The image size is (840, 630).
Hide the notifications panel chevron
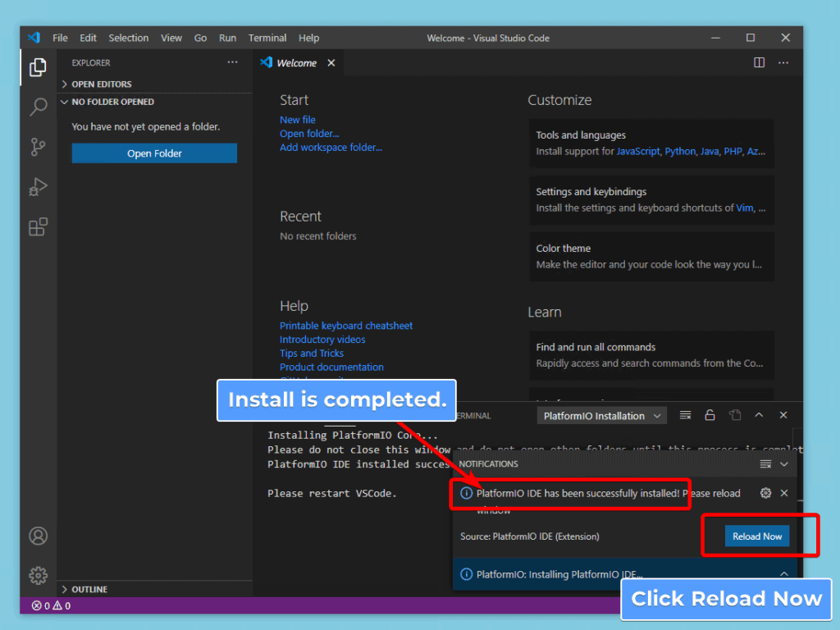784,464
